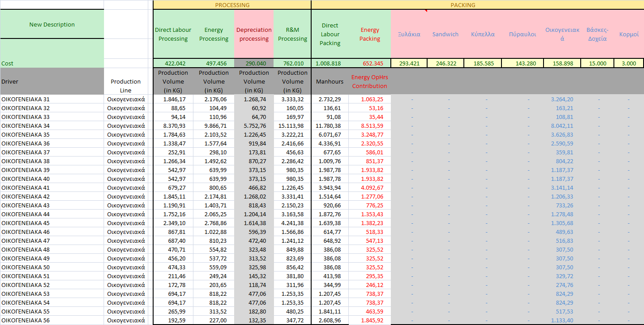644x325 pixels.
Task: Click the yellow cost cell 158.898
Action: click(562, 63)
